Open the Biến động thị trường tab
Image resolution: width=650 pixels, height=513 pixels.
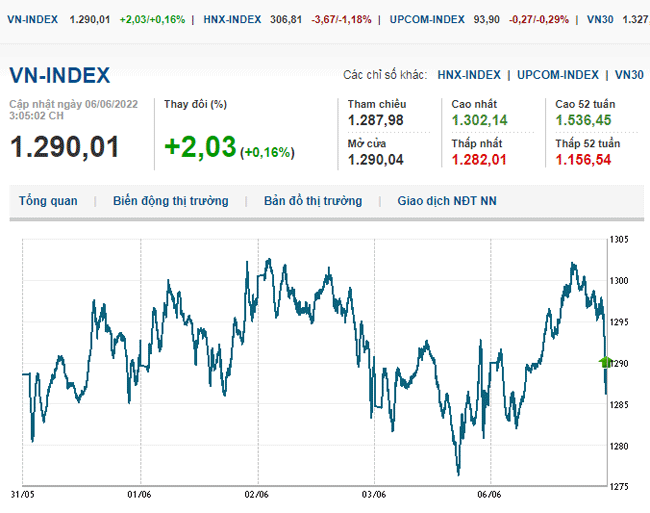(171, 201)
